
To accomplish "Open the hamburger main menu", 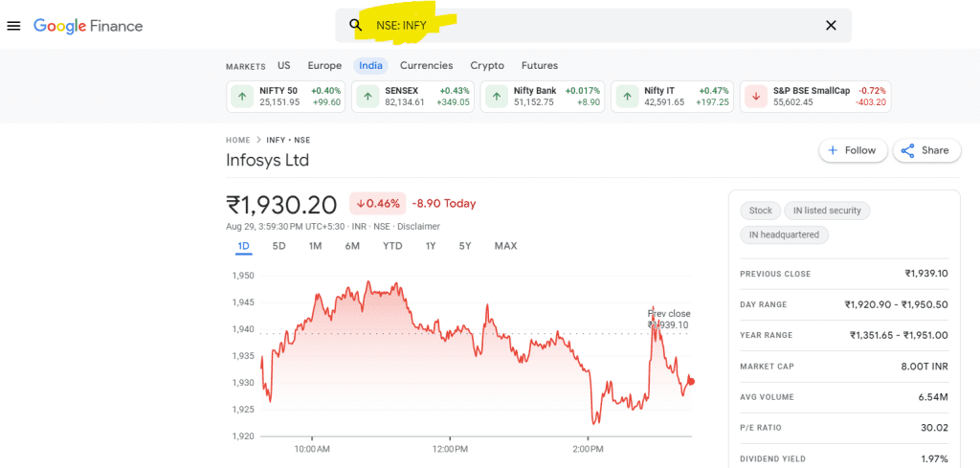I will pos(13,26).
